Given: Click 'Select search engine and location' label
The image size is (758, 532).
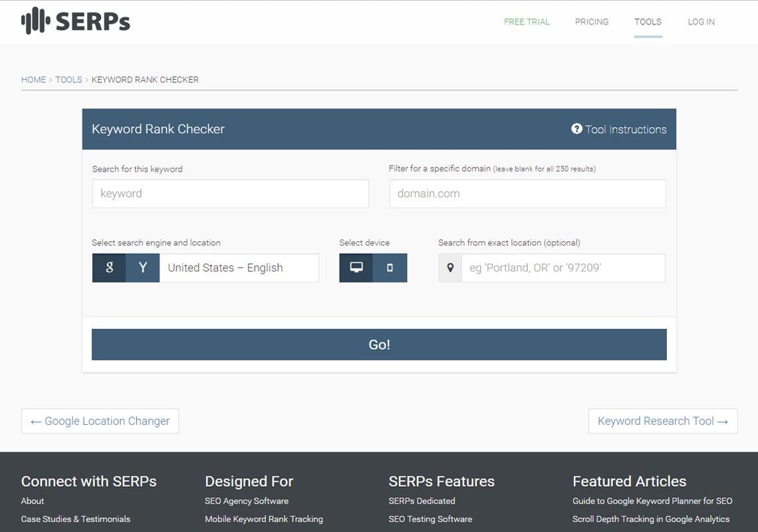Looking at the screenshot, I should pyautogui.click(x=156, y=243).
